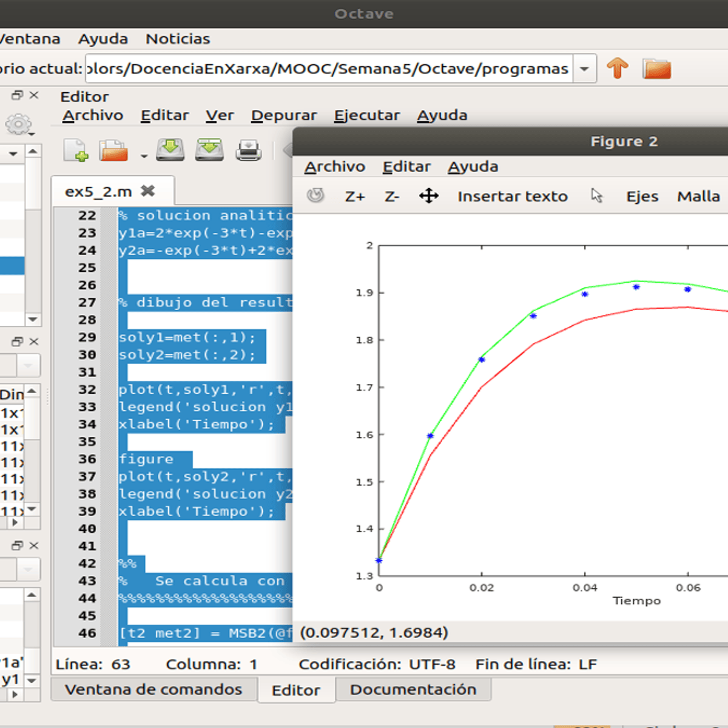728x728 pixels.
Task: Click the Ejes button in figure toolbar
Action: tap(642, 197)
